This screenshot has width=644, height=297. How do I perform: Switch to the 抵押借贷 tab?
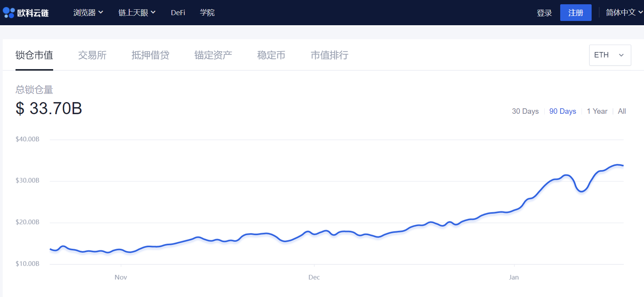[150, 55]
